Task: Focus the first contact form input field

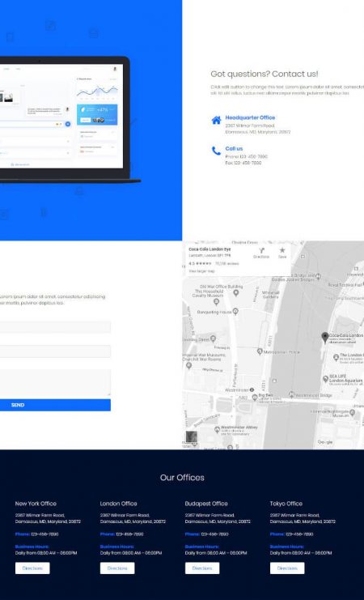Action: click(x=55, y=327)
